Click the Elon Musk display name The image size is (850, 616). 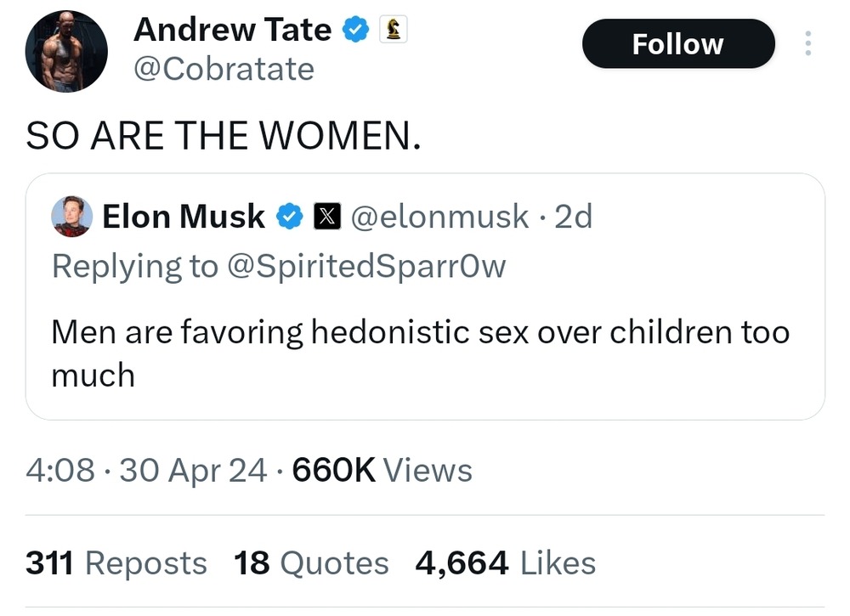[184, 217]
